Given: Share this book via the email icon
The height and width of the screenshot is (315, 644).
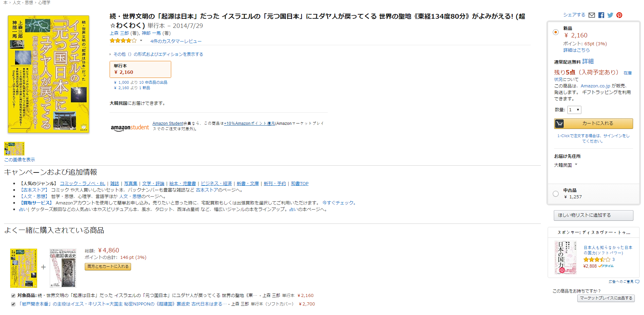Looking at the screenshot, I should tap(592, 15).
